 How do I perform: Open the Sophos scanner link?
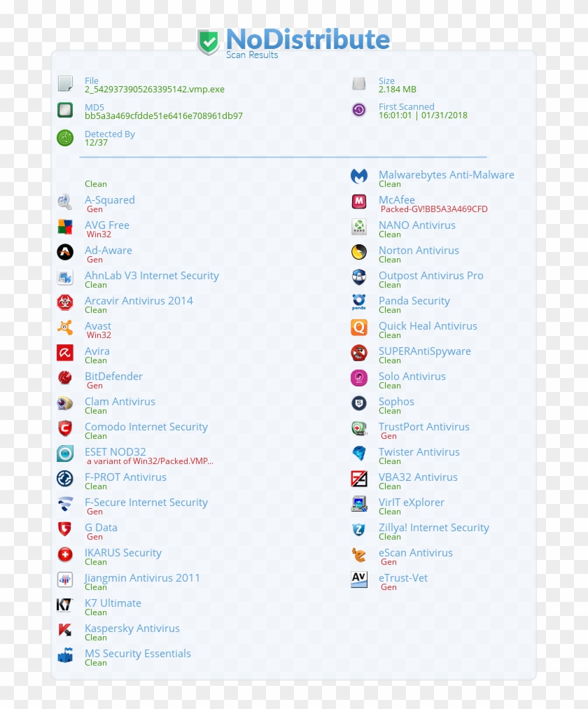pyautogui.click(x=396, y=402)
